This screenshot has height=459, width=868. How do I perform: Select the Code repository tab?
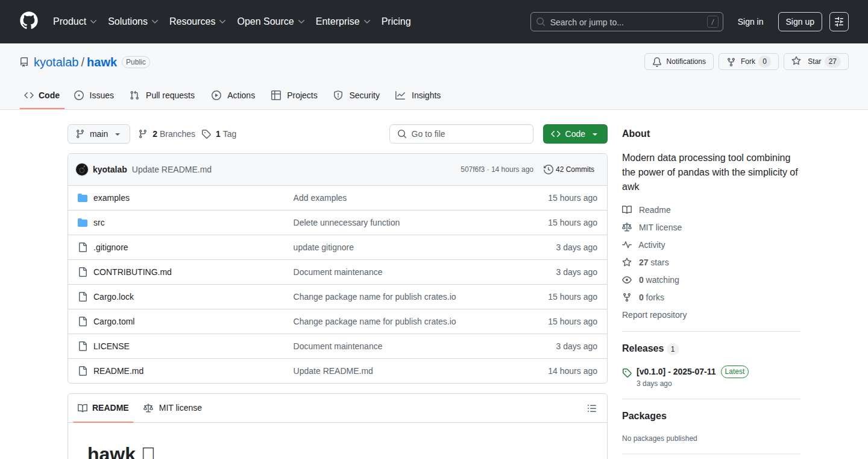point(42,95)
